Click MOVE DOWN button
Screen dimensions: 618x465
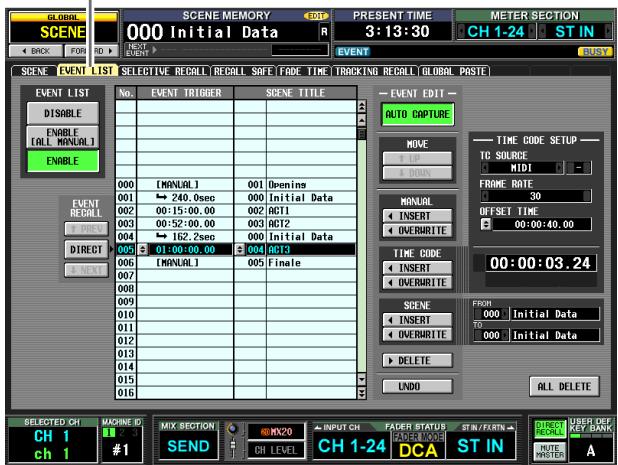(417, 173)
